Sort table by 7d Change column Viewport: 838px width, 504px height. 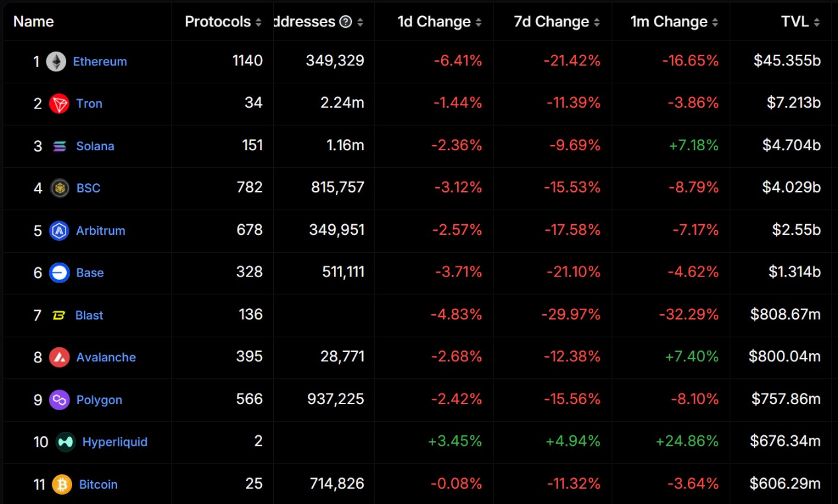pos(597,22)
